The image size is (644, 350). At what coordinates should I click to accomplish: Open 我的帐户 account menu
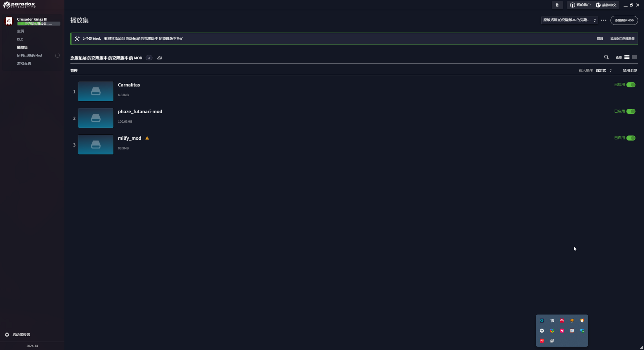580,5
